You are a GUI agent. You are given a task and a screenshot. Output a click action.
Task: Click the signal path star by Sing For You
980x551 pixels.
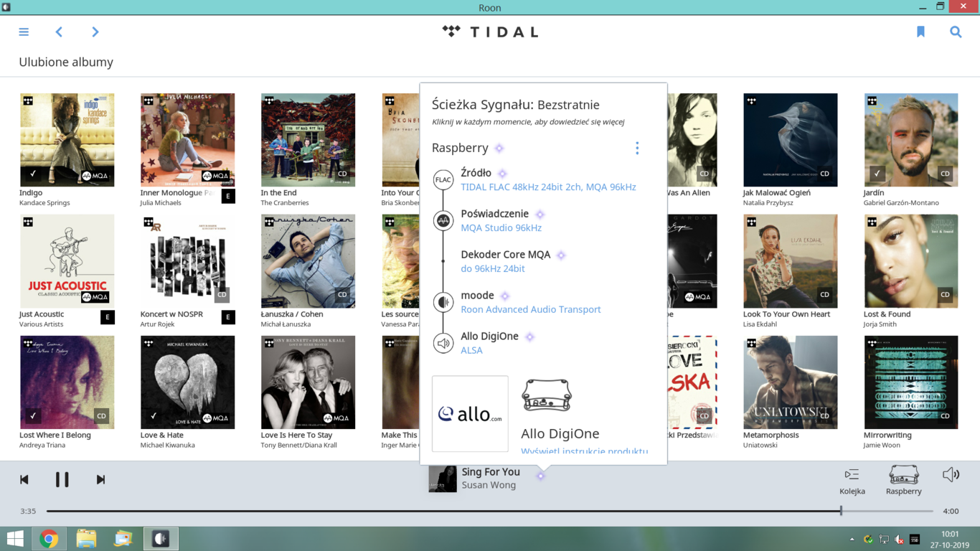(x=541, y=476)
